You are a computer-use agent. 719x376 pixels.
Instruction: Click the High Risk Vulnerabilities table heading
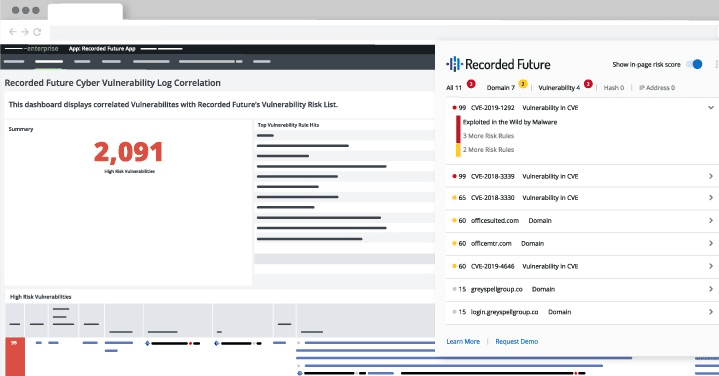(x=40, y=297)
